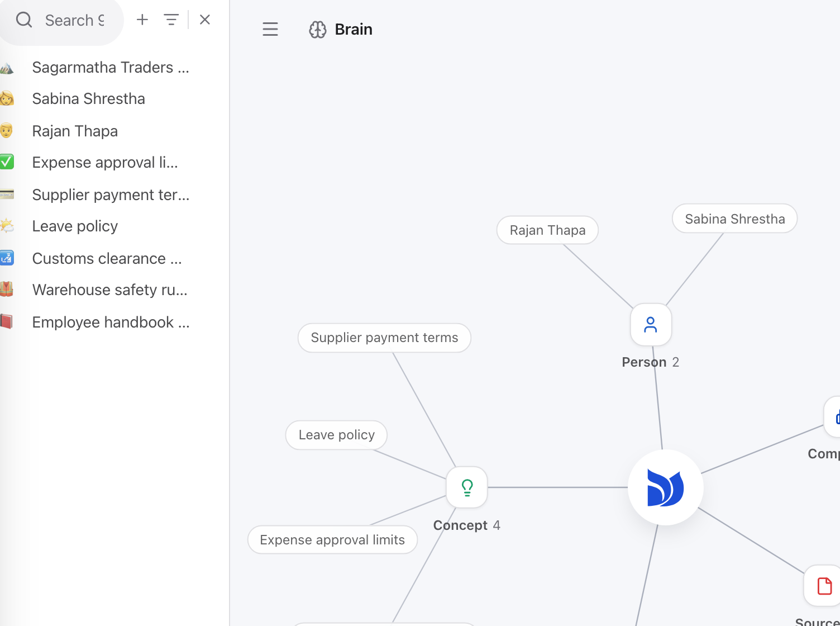Image resolution: width=840 pixels, height=626 pixels.
Task: Click the Concept lightbulb node icon
Action: point(467,487)
